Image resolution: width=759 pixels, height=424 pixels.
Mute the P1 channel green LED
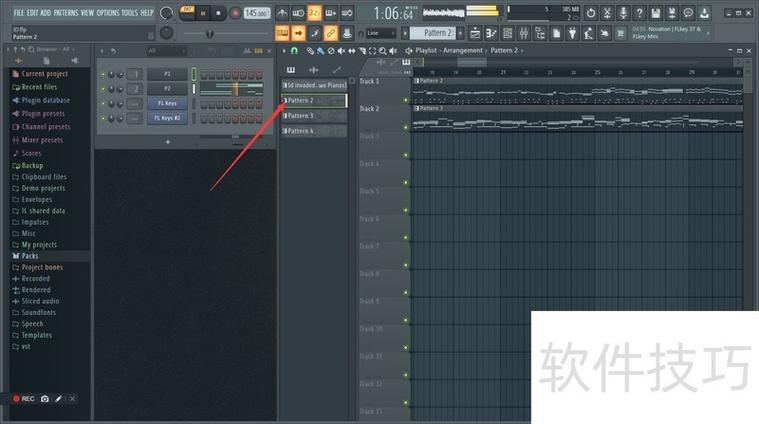click(103, 75)
